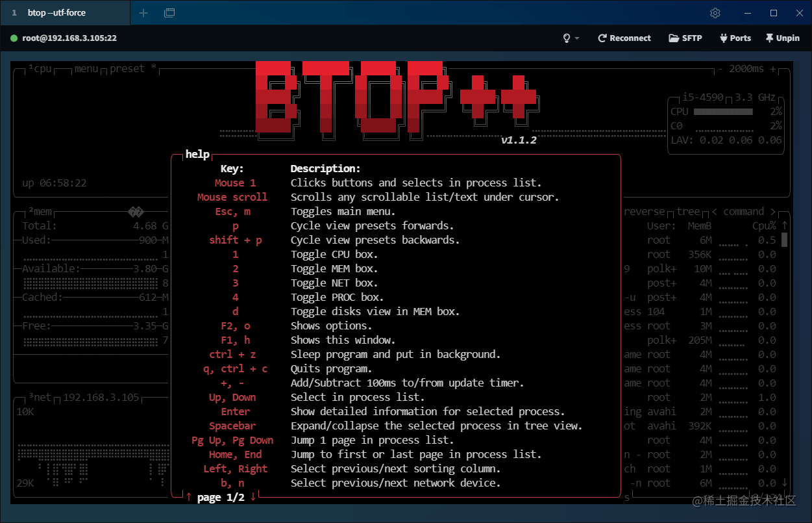Click the i5-4590 CPU model label
The width and height of the screenshot is (812, 523).
(702, 97)
